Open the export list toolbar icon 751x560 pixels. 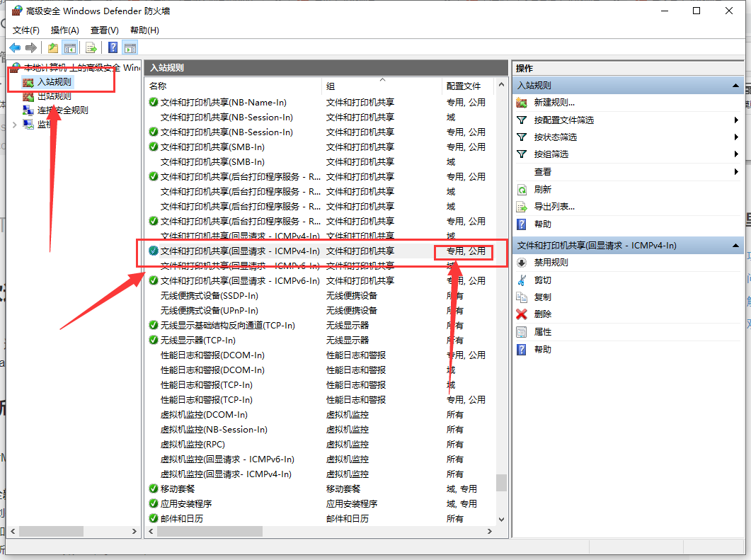coord(91,47)
